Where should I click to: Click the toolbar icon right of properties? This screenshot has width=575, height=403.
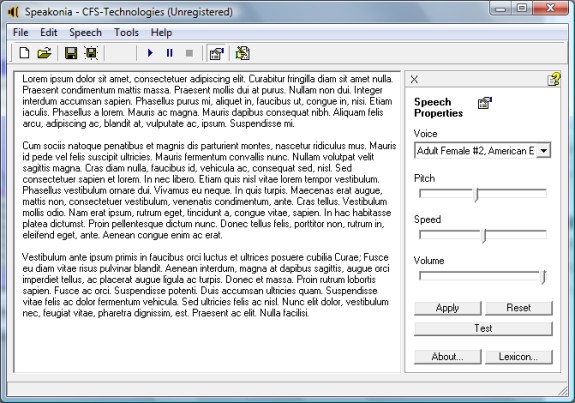[x=242, y=53]
